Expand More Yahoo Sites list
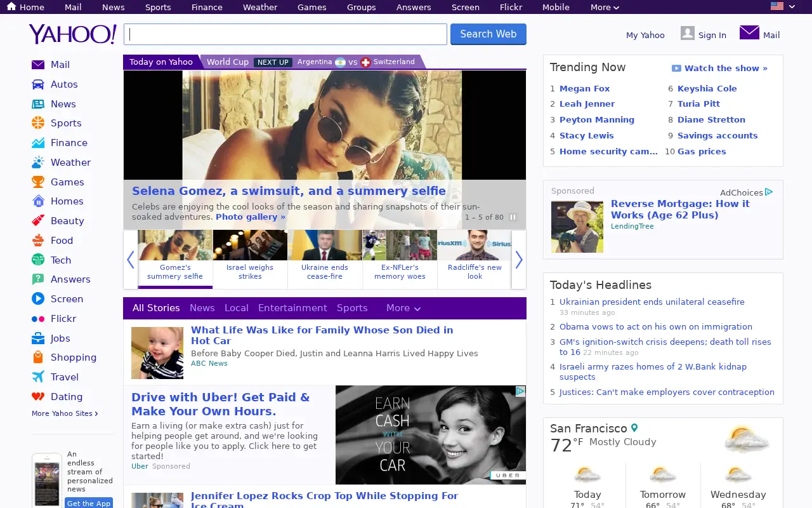 pyautogui.click(x=65, y=413)
